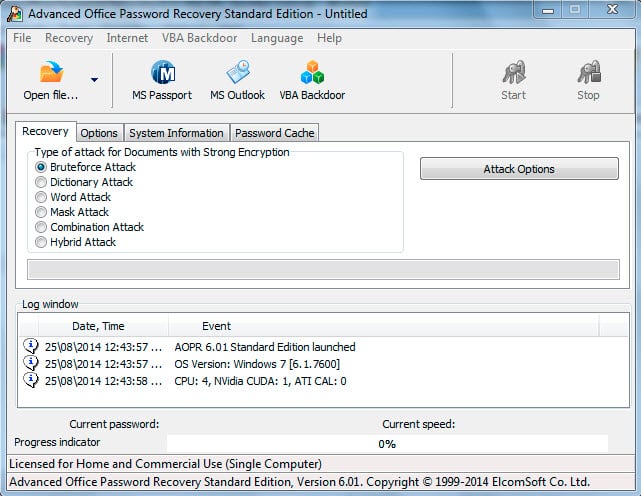Select Dictionary Attack radio button
This screenshot has height=496, width=641.
click(x=41, y=182)
